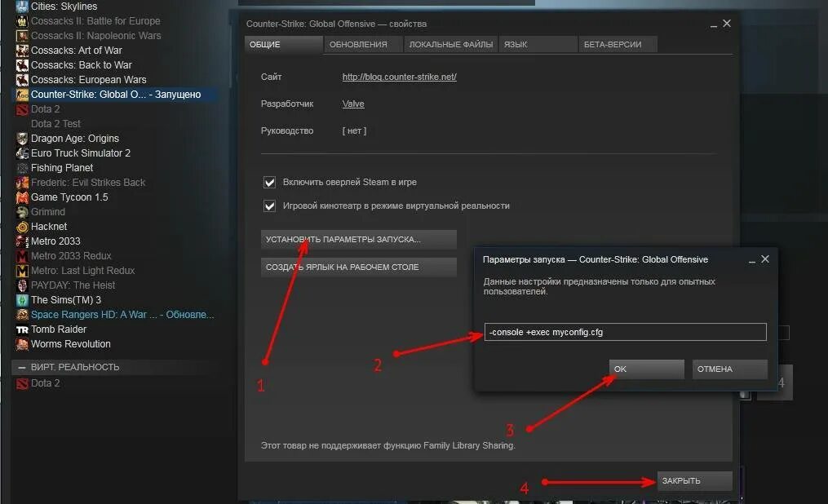Viewport: 828px width, 504px height.
Task: Click the Cossacks: Art of War icon
Action: click(22, 51)
